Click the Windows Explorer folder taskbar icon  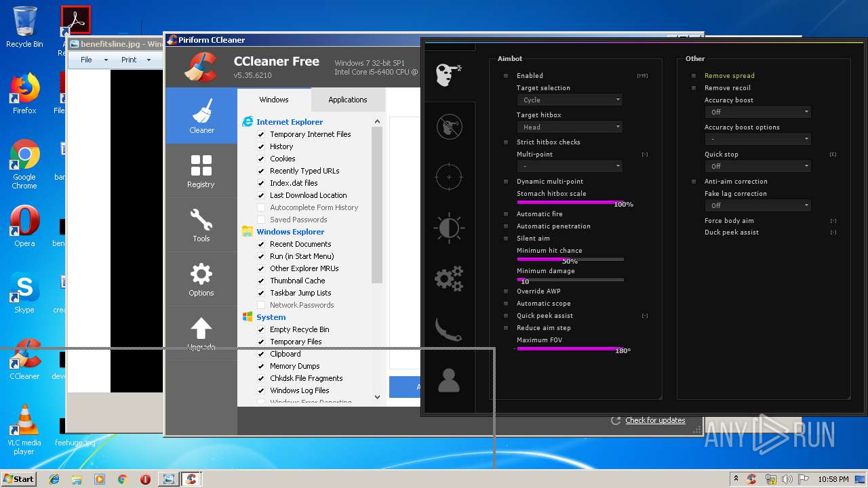[x=77, y=479]
